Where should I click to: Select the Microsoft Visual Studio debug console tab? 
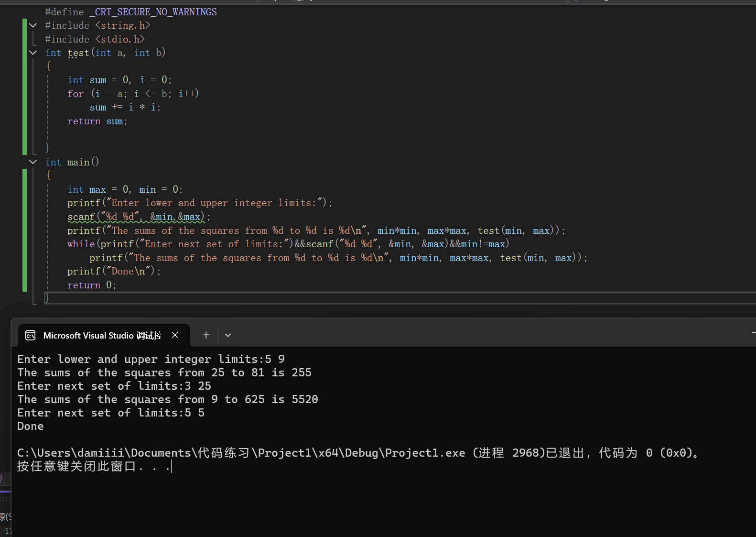tap(104, 335)
